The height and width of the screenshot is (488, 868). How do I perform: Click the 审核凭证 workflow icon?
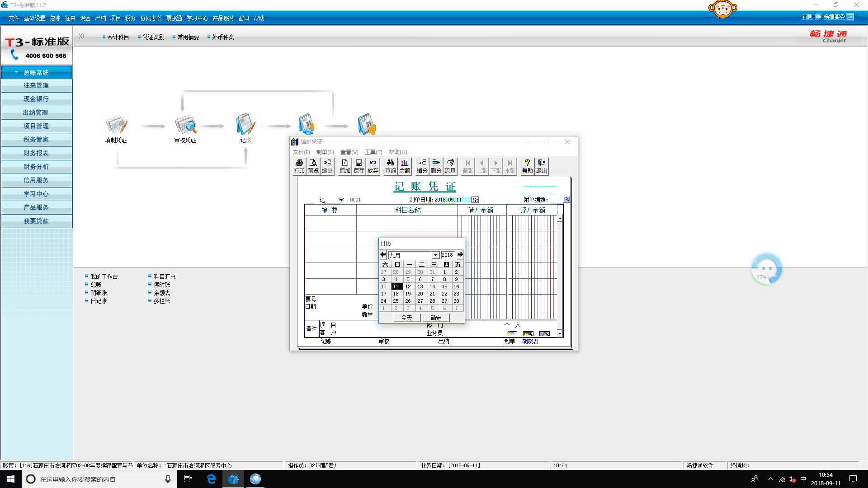point(185,128)
